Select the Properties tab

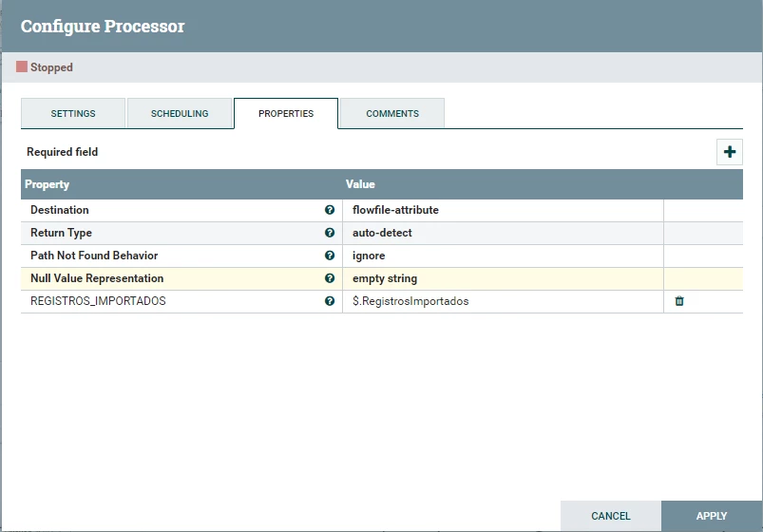(286, 113)
